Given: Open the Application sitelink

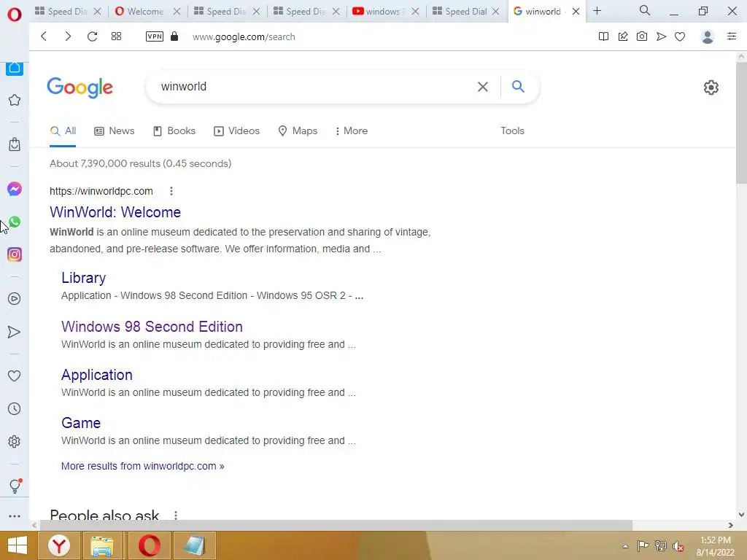Looking at the screenshot, I should (97, 375).
